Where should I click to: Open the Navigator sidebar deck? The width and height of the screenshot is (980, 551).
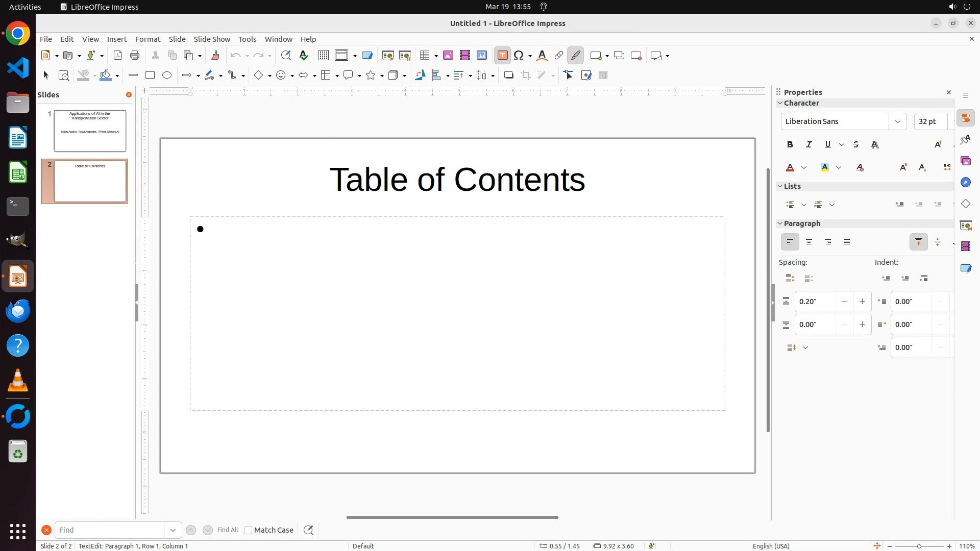(x=966, y=183)
